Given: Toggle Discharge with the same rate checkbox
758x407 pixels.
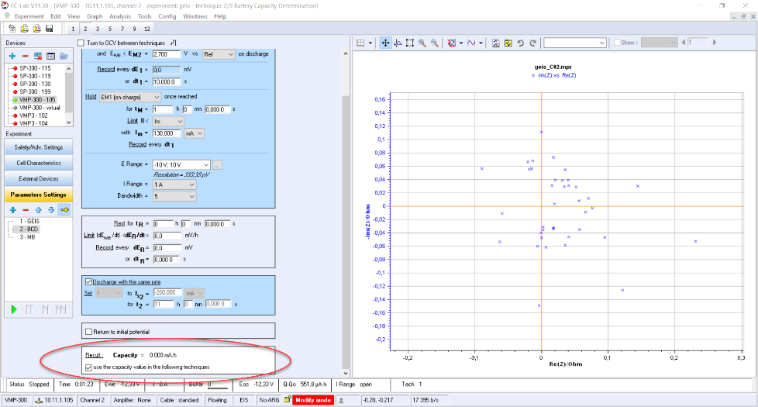Looking at the screenshot, I should pyautogui.click(x=88, y=281).
